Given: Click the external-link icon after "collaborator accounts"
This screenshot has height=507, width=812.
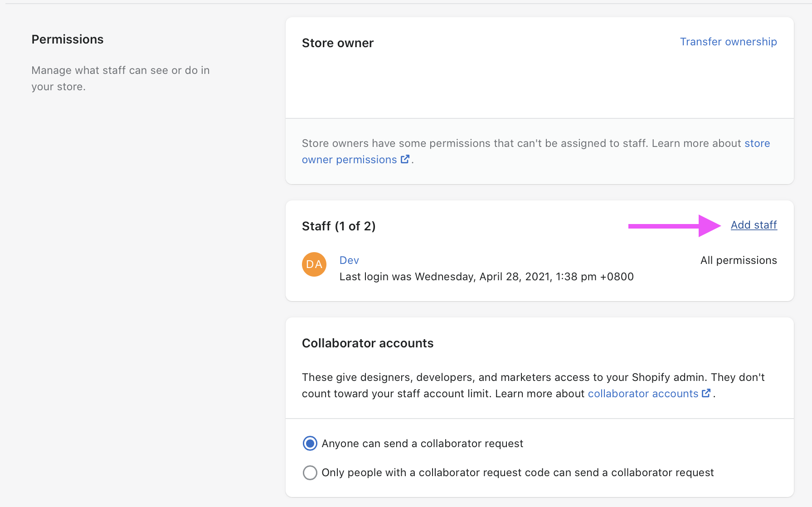Looking at the screenshot, I should (706, 393).
